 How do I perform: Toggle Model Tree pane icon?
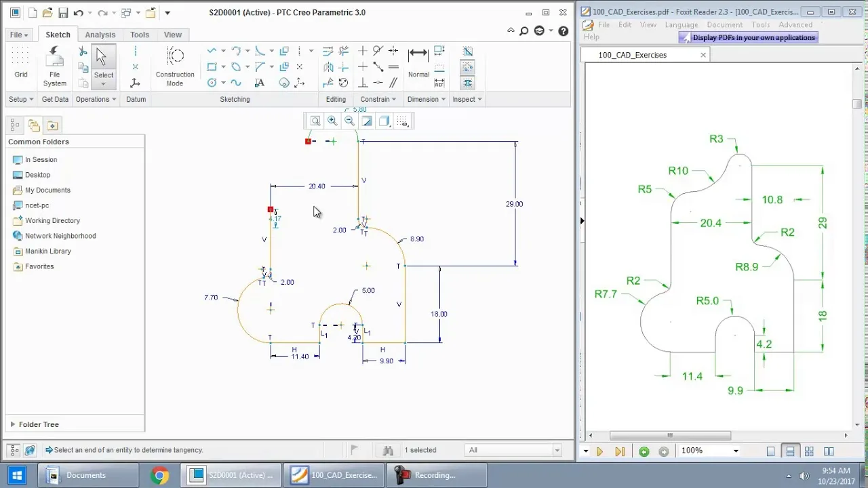click(x=15, y=125)
